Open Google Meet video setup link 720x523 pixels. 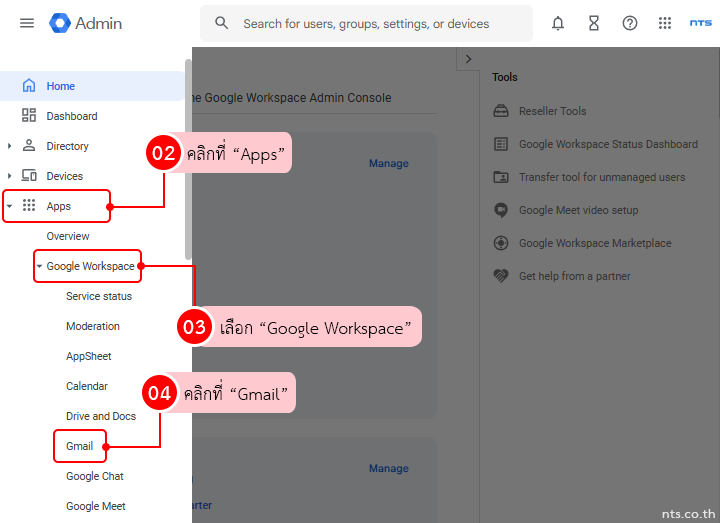[579, 210]
